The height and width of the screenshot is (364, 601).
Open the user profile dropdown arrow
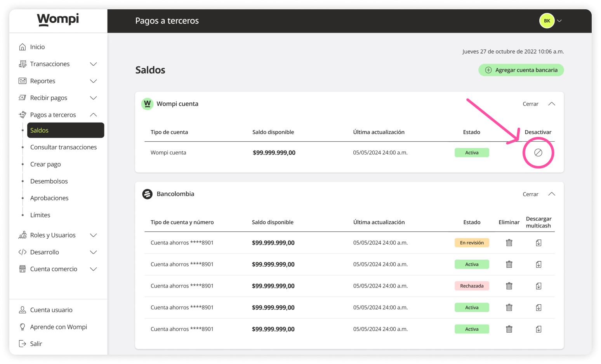[x=559, y=21]
